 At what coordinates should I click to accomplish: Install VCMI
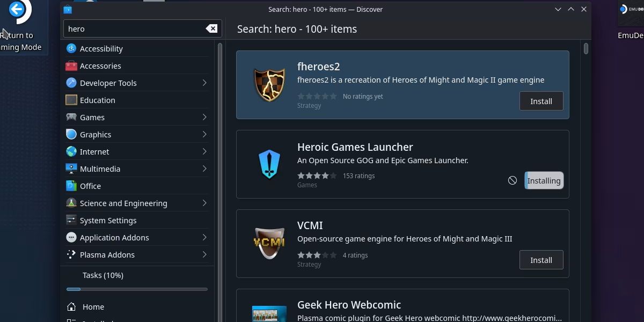[x=541, y=260]
